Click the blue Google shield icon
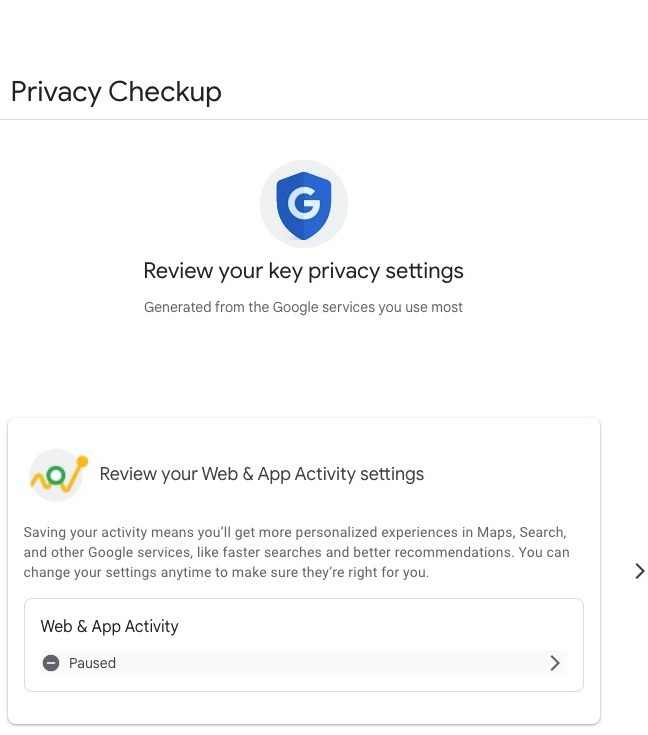648x735 pixels. tap(303, 204)
